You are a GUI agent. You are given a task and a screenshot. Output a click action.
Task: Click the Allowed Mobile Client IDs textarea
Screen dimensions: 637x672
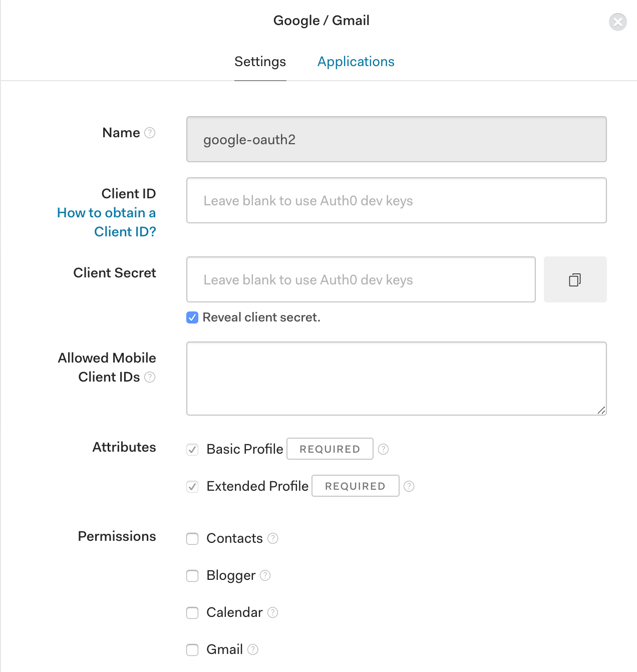[x=397, y=379]
